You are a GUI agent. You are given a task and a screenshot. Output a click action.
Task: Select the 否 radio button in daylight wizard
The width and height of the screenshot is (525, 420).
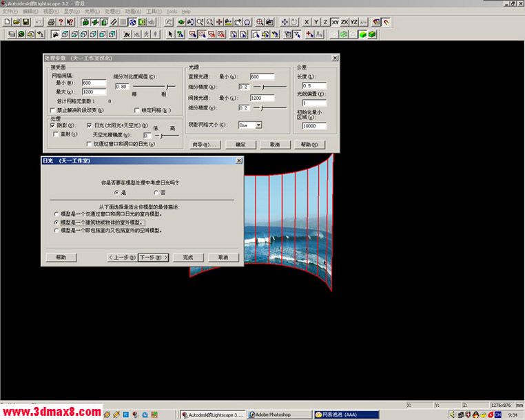coord(156,192)
